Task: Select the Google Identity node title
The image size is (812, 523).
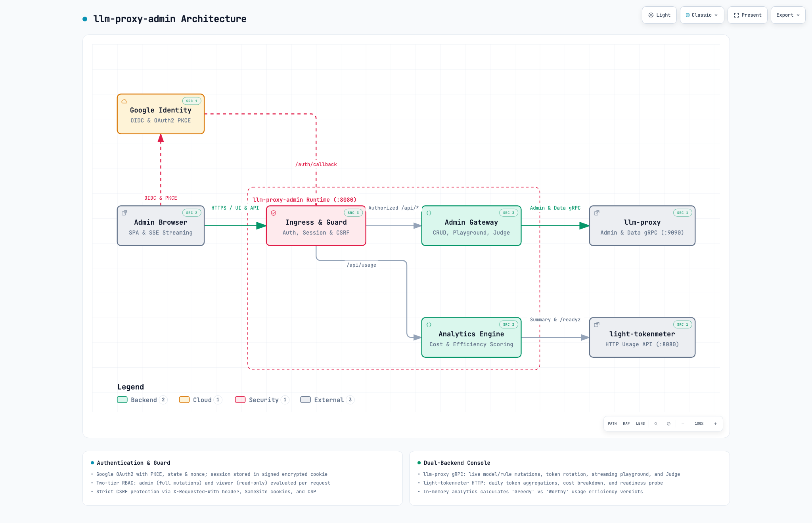Action: coord(161,110)
